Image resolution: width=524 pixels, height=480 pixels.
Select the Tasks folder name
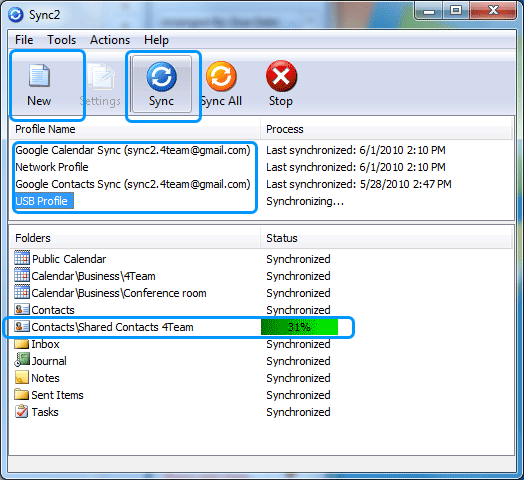coord(45,412)
